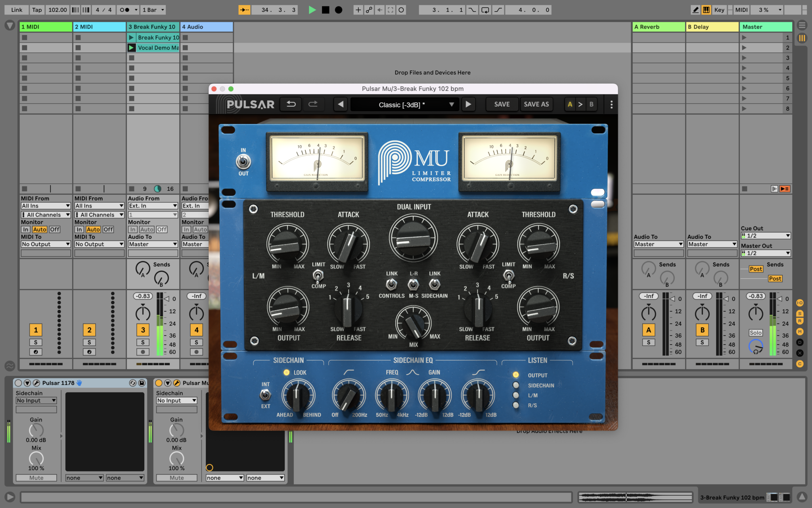Click the Pulsar 1178 device wrench icon

(x=36, y=383)
